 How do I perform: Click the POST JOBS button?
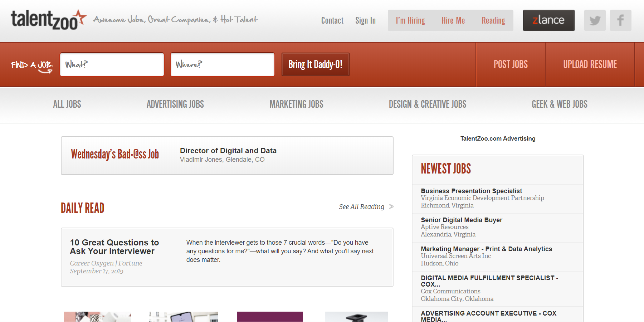511,64
